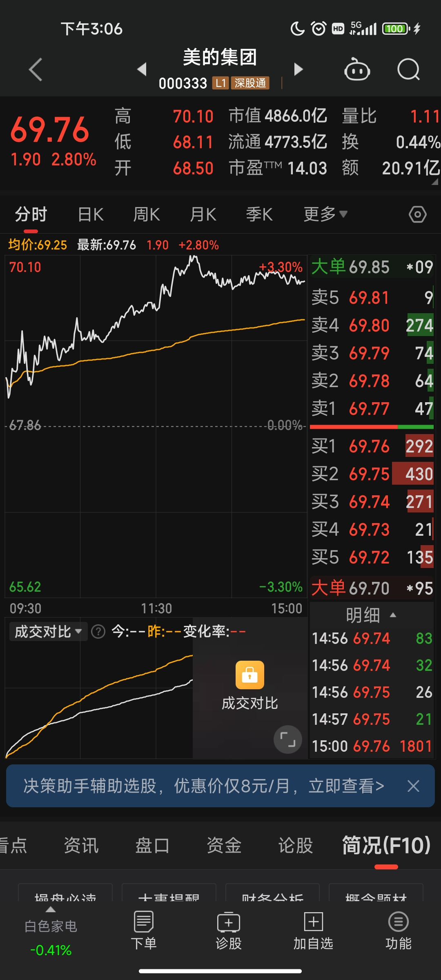Switch to the 季K chart tab

[x=259, y=214]
